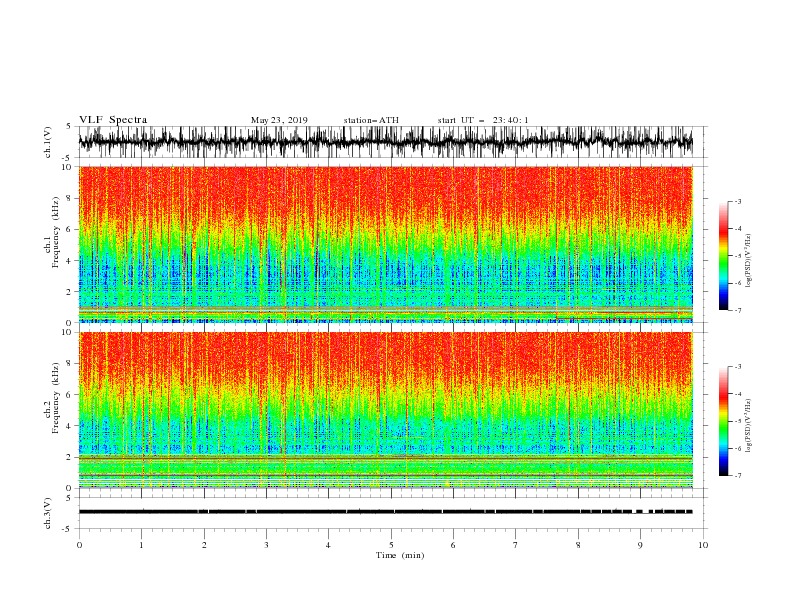Click the ch.3 voltage trace bar
The image size is (792, 612).
(x=386, y=512)
